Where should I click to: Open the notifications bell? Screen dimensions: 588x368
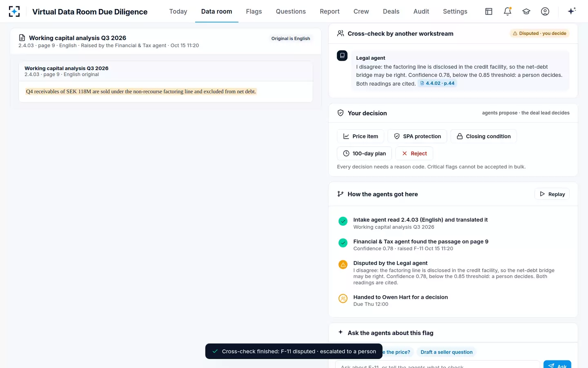[508, 11]
